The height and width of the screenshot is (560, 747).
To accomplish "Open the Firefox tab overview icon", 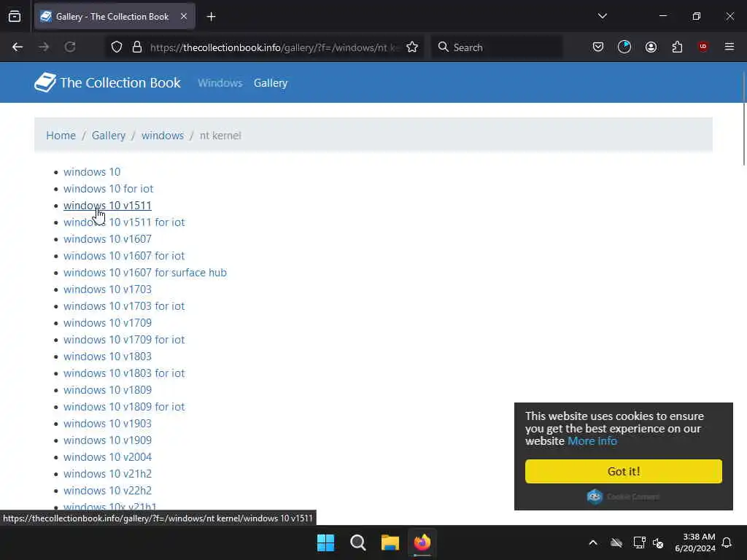I will click(15, 17).
